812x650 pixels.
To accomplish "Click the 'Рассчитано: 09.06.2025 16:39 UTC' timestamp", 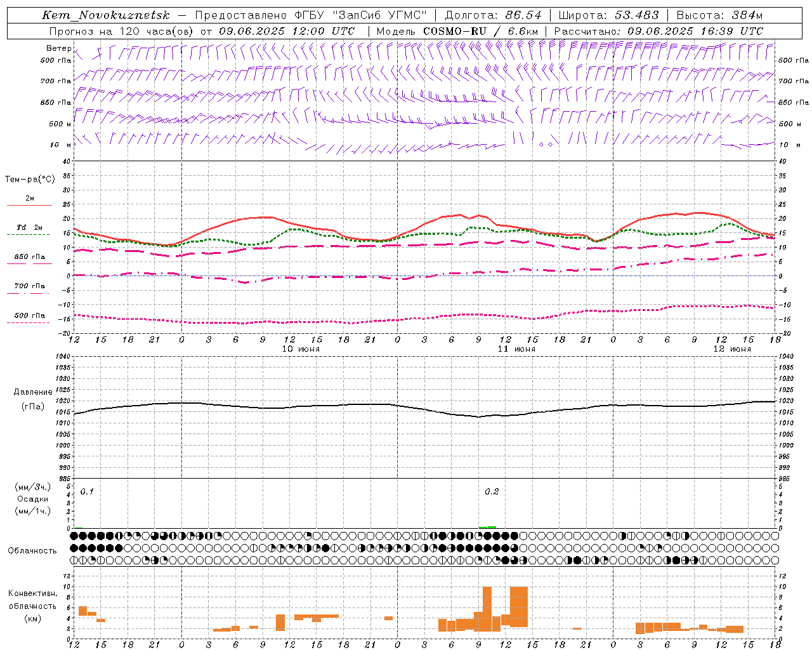I will (658, 31).
